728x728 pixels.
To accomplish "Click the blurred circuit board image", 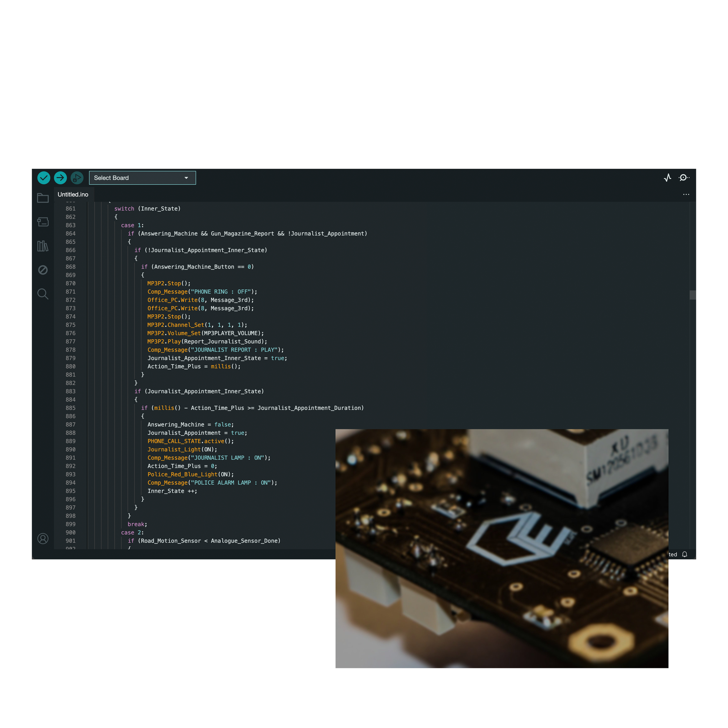I will (501, 549).
